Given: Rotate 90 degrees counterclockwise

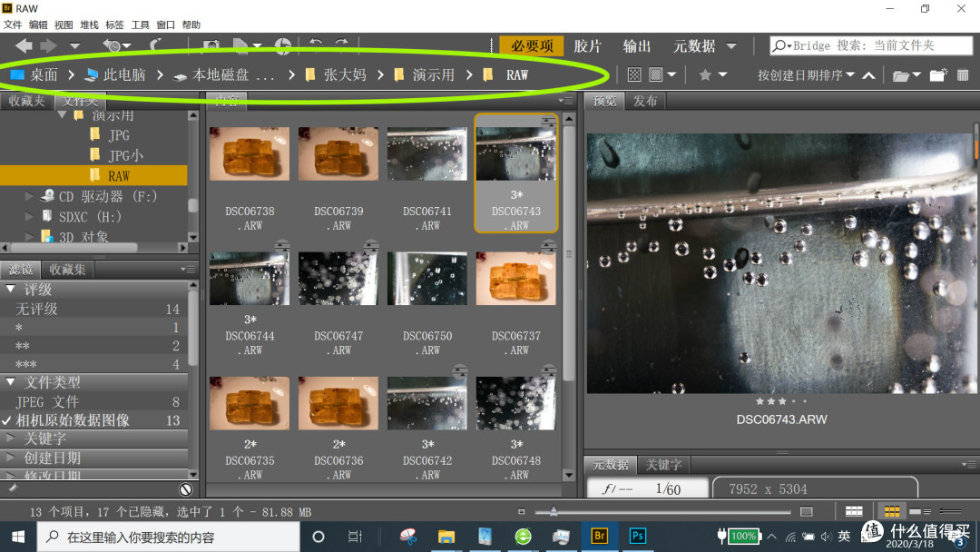Looking at the screenshot, I should pos(317,45).
